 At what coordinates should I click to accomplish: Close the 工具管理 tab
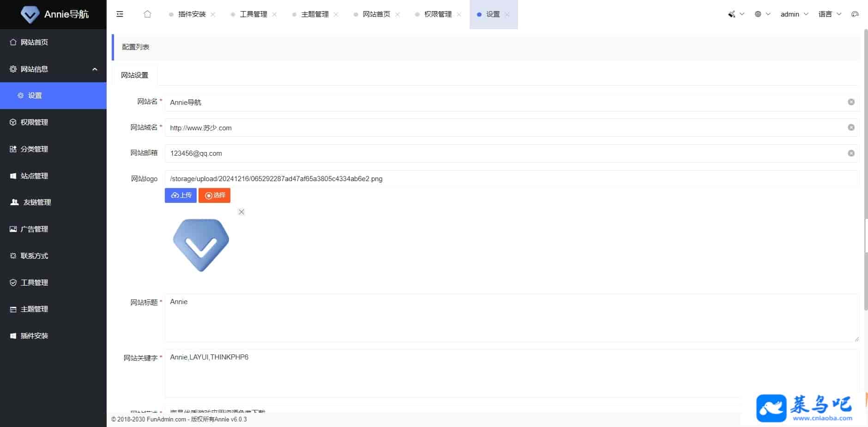point(274,15)
